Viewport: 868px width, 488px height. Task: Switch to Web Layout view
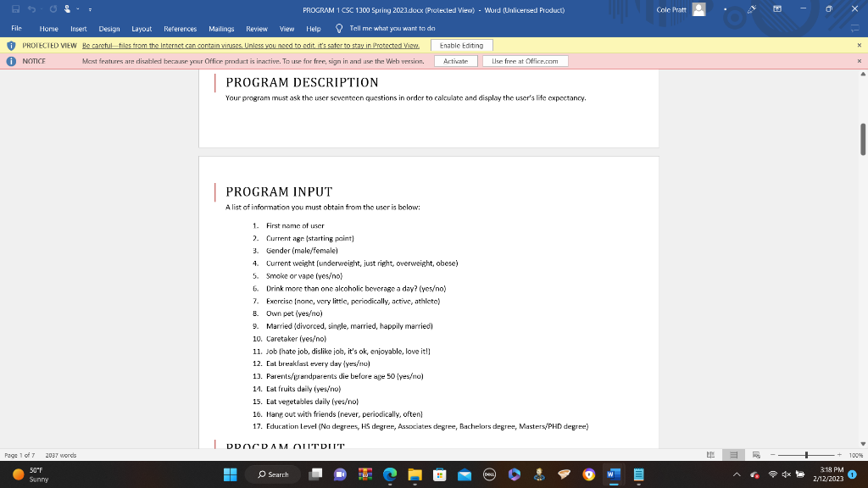757,454
